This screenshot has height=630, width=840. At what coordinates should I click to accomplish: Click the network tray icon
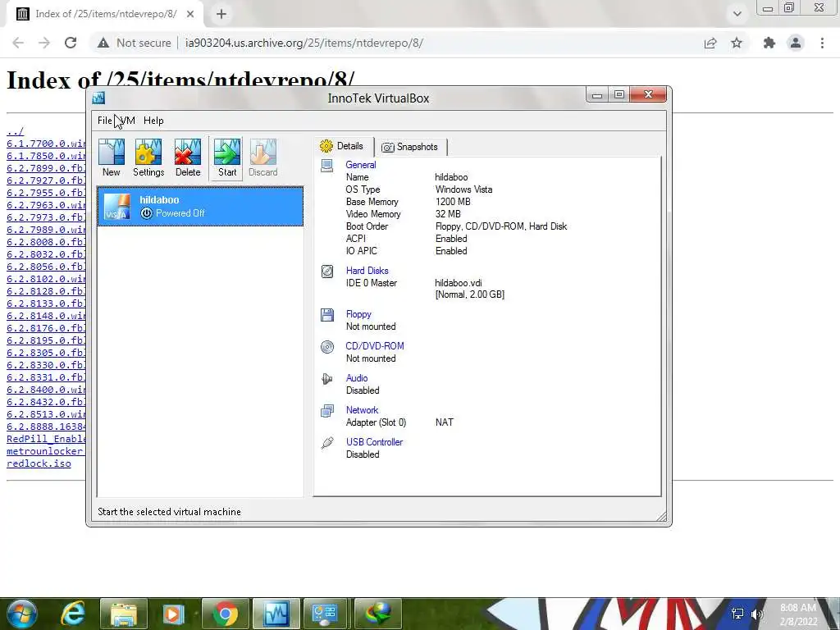click(737, 614)
